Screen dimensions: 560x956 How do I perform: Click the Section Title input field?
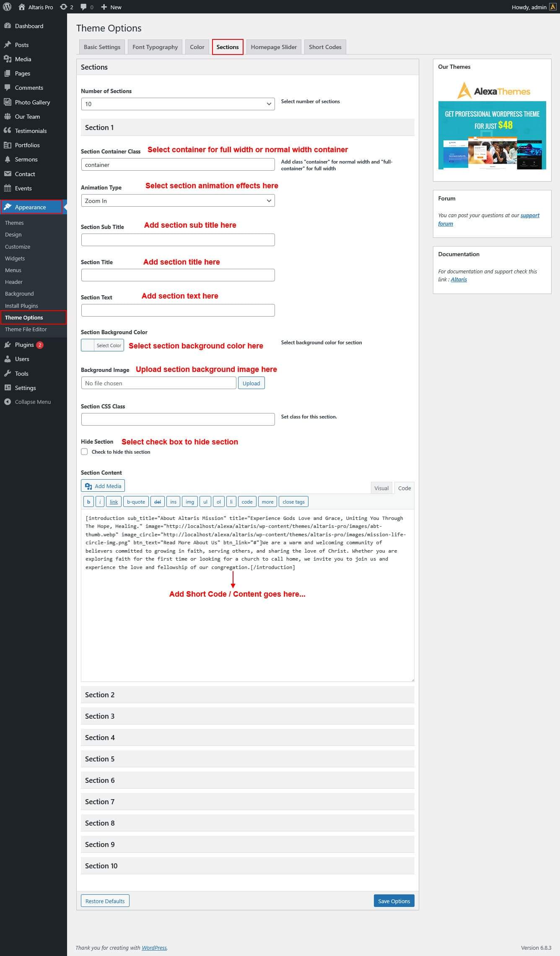pyautogui.click(x=178, y=275)
